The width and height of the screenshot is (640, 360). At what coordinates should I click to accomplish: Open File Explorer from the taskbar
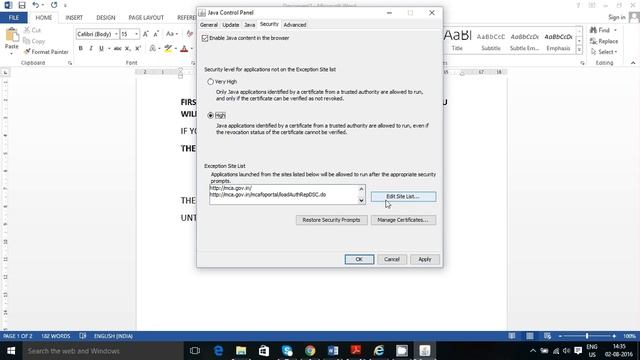[241, 351]
